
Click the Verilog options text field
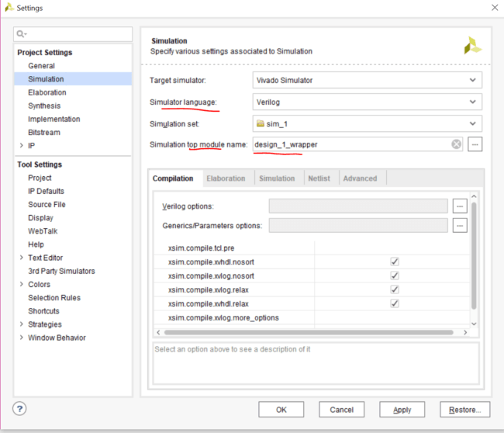tap(358, 206)
